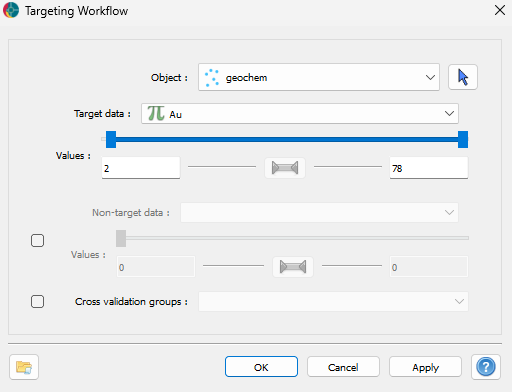This screenshot has width=512, height=392.
Task: Open help via the question mark icon
Action: 486,367
